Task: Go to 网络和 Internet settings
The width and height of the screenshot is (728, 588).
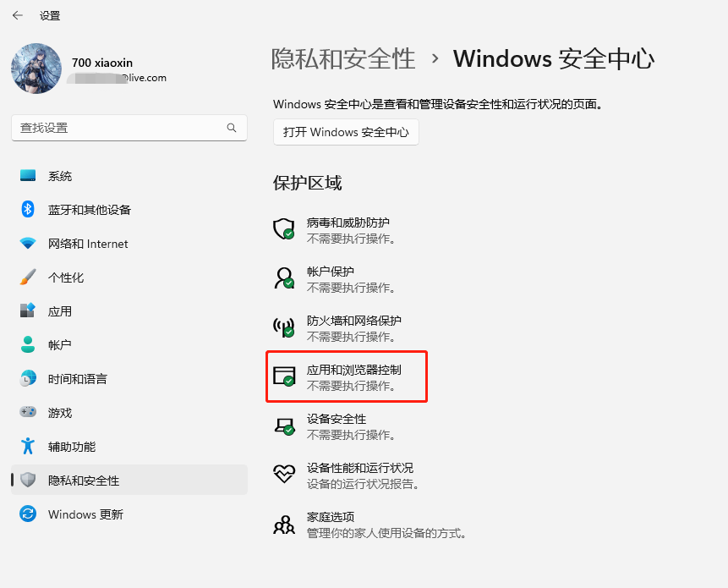Action: pyautogui.click(x=129, y=244)
